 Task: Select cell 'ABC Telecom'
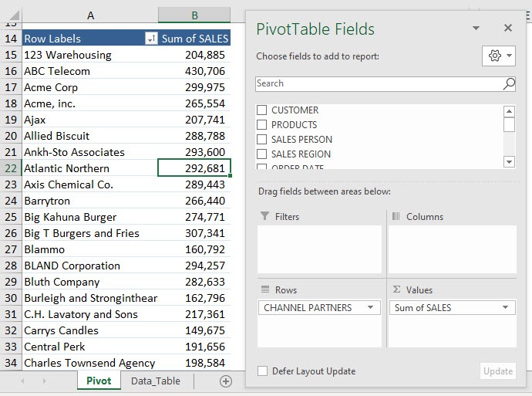(x=90, y=71)
